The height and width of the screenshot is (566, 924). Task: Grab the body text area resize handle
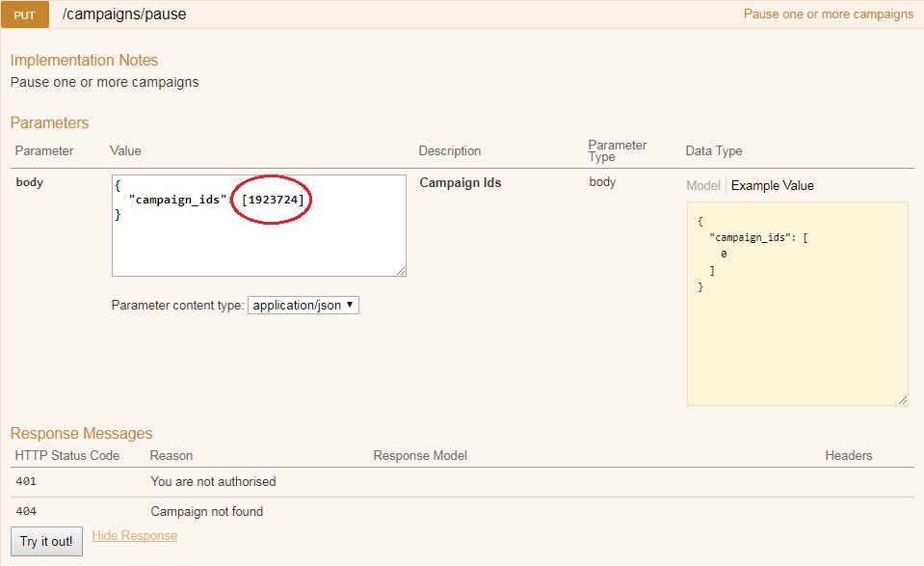click(401, 271)
